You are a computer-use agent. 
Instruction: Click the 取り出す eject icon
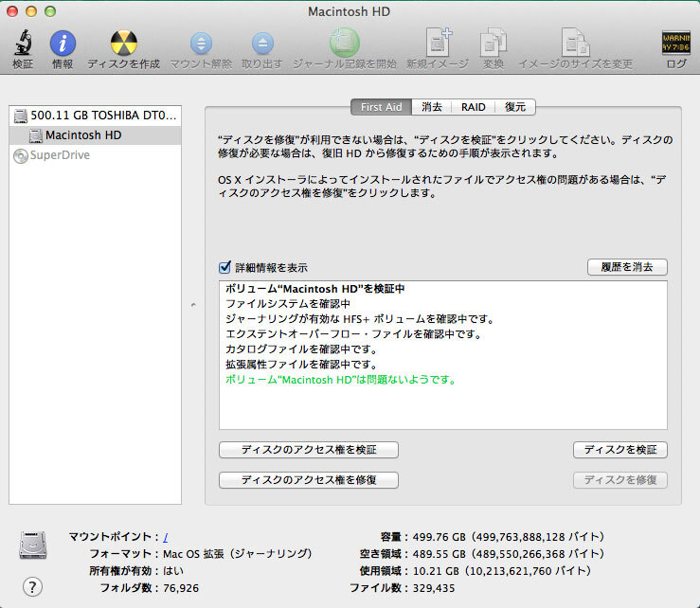pyautogui.click(x=262, y=44)
